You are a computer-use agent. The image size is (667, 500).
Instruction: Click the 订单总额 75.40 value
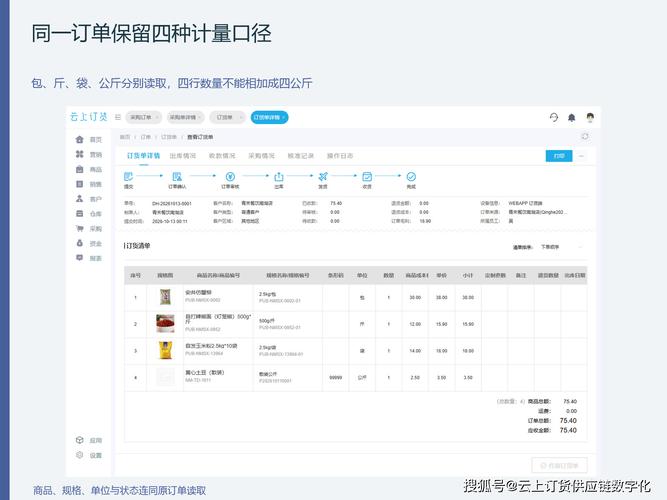[568, 420]
